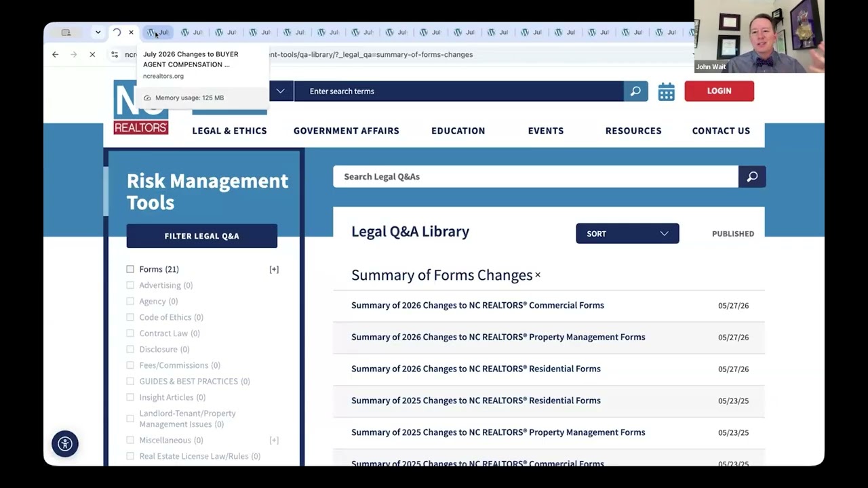Click the Risk Management Tools heading
The height and width of the screenshot is (488, 868).
pos(208,191)
